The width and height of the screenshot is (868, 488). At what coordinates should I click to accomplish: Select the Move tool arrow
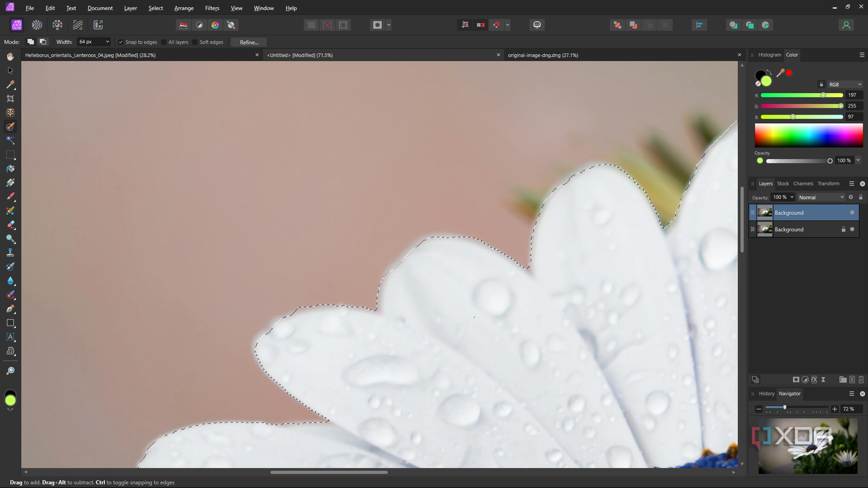pyautogui.click(x=10, y=71)
